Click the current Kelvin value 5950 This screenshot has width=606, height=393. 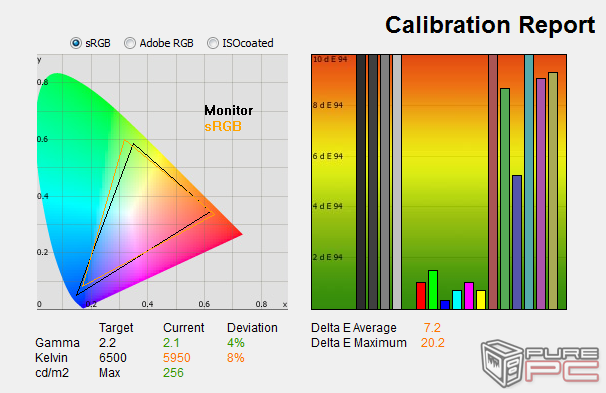(177, 358)
